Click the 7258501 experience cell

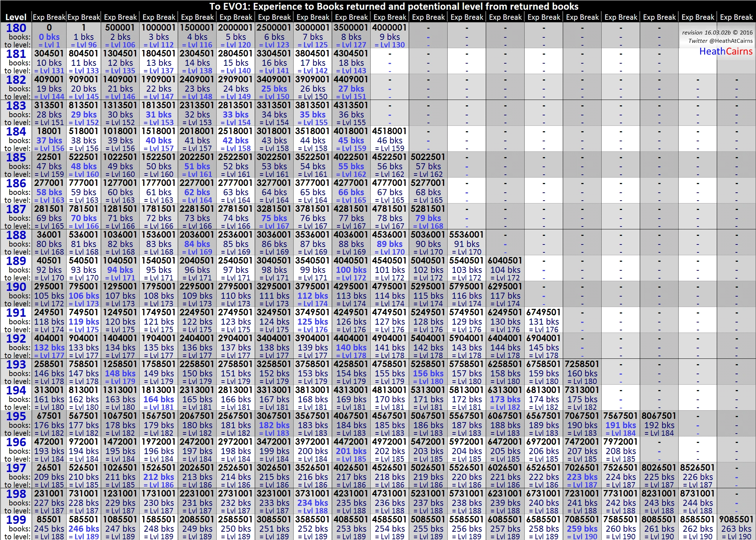582,364
